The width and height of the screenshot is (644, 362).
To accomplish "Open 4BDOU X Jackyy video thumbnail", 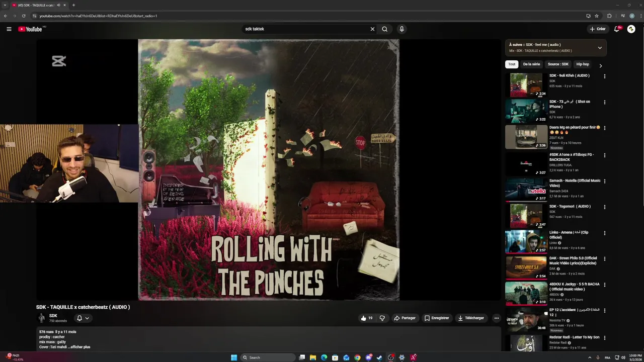I will [526, 294].
